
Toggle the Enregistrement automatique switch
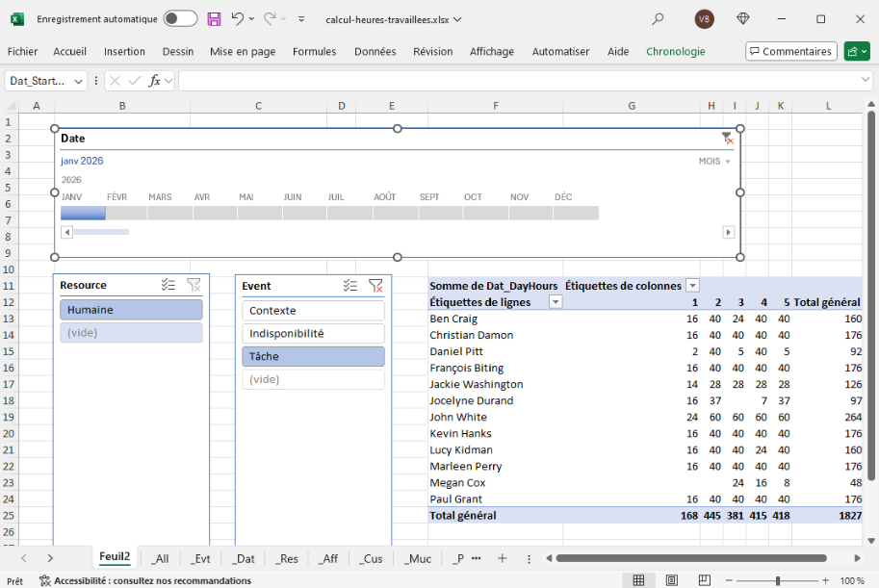180,18
